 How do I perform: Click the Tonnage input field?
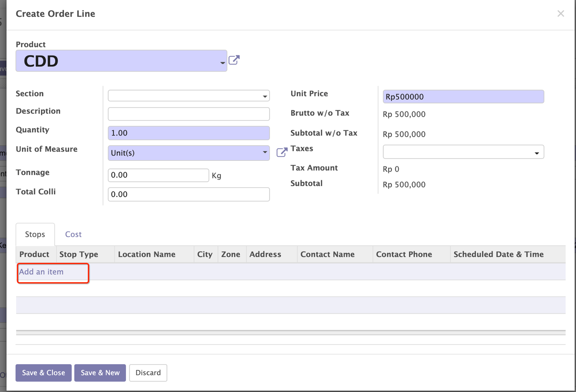[x=158, y=175]
